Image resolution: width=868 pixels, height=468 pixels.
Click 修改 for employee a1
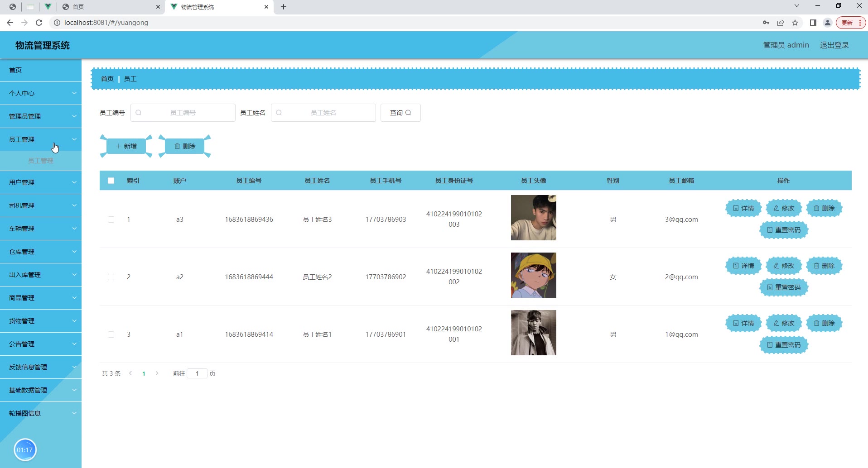point(784,323)
